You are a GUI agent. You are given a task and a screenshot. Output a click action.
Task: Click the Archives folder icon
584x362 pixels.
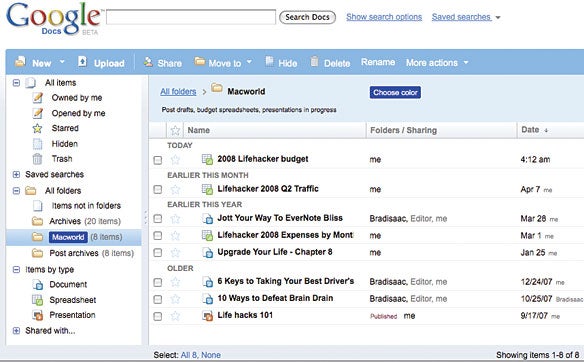(x=37, y=221)
